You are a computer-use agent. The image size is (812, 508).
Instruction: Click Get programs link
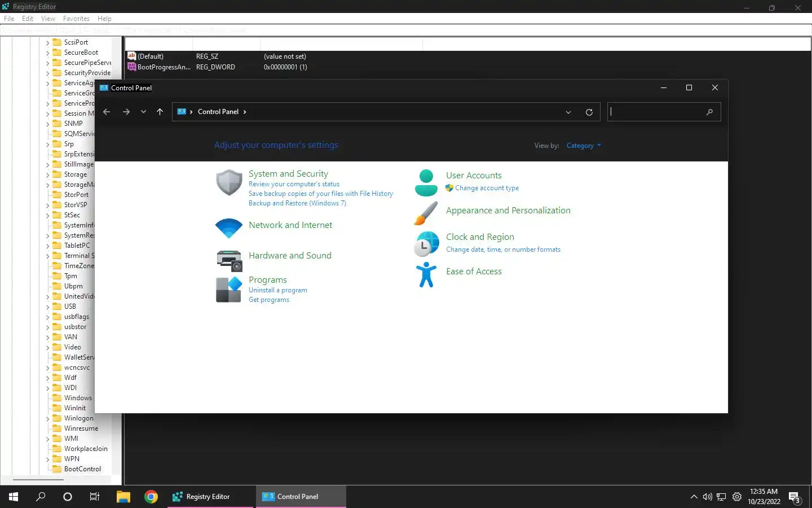(x=269, y=300)
